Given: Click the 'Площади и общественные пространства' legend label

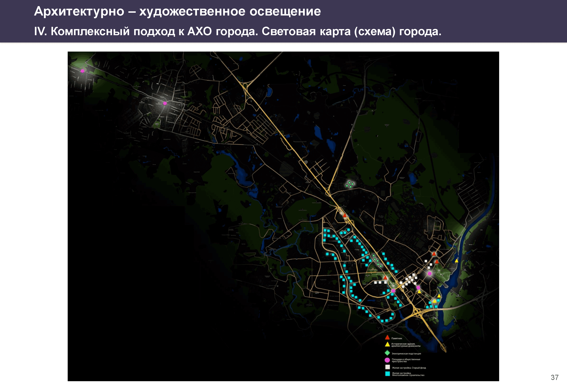Looking at the screenshot, I should click(x=406, y=360).
